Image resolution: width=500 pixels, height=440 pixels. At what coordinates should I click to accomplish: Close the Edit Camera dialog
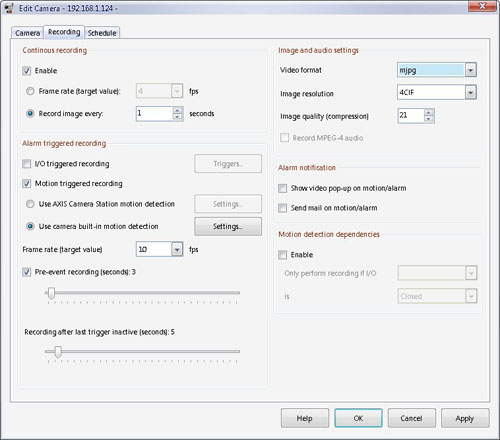pyautogui.click(x=482, y=6)
